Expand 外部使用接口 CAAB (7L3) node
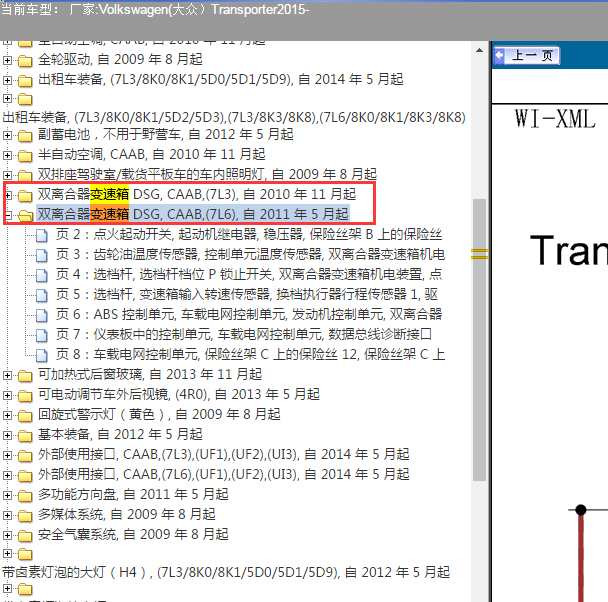Viewport: 608px width, 602px height. [7, 455]
